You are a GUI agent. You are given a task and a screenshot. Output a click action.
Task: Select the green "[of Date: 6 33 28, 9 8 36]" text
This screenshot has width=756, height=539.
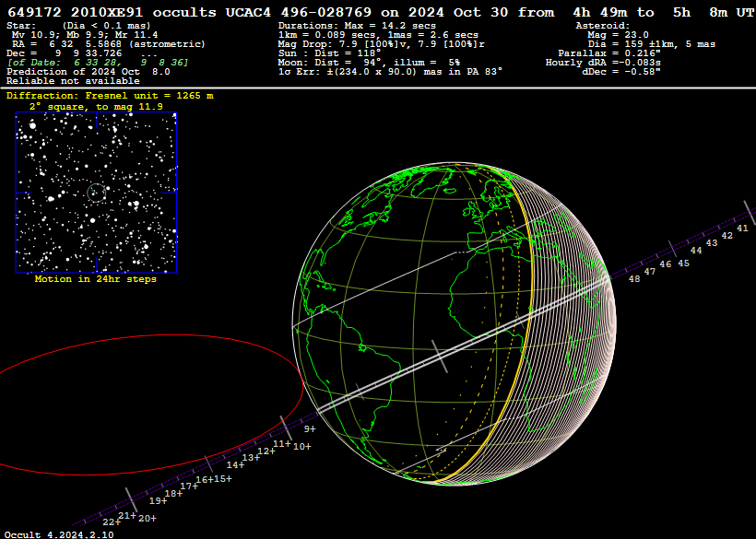[98, 62]
